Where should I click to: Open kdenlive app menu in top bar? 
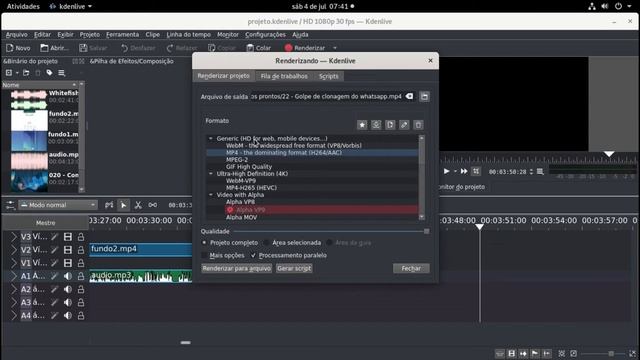(x=70, y=6)
